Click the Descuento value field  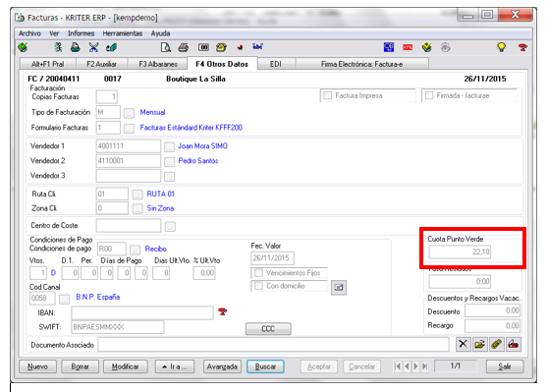tap(492, 310)
